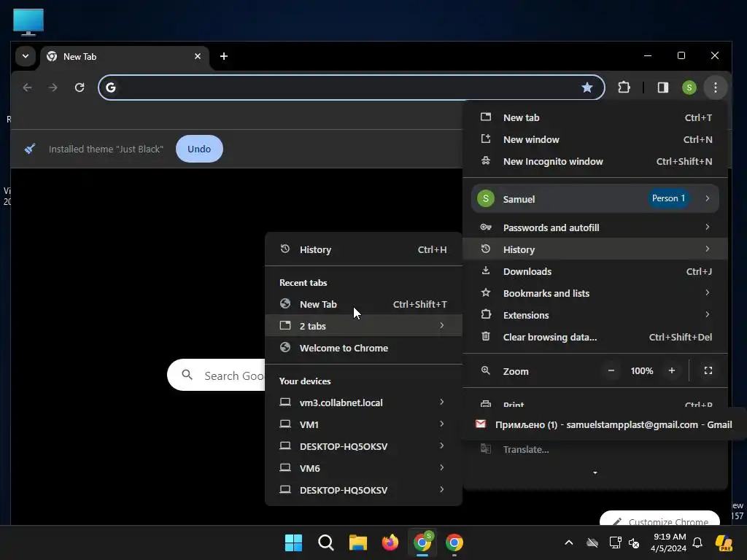Viewport: 747px width, 560px height.
Task: Click the second Chrome icon on taskbar
Action: pos(454,542)
